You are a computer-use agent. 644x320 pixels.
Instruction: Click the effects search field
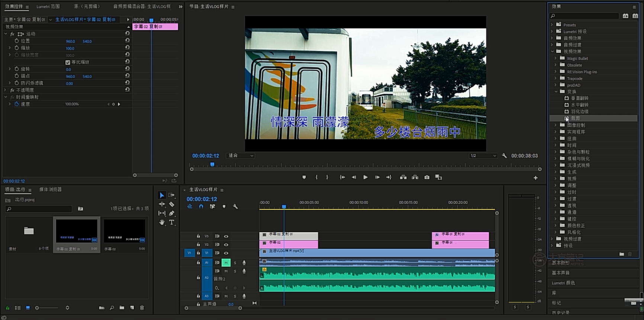584,16
